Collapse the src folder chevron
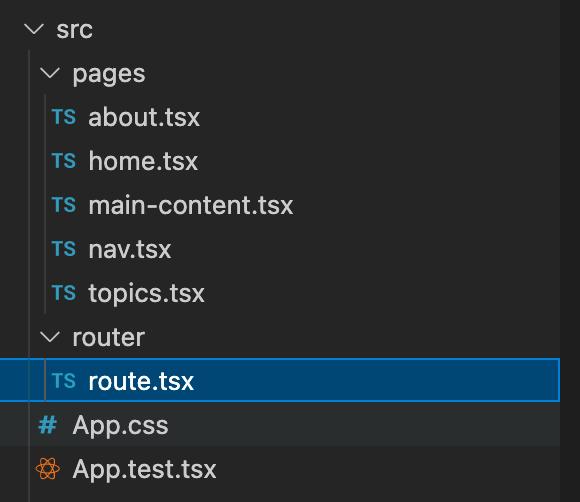 [x=34, y=29]
